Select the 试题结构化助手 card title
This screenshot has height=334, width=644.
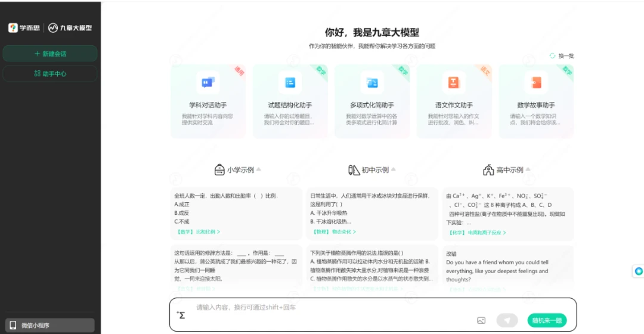290,105
